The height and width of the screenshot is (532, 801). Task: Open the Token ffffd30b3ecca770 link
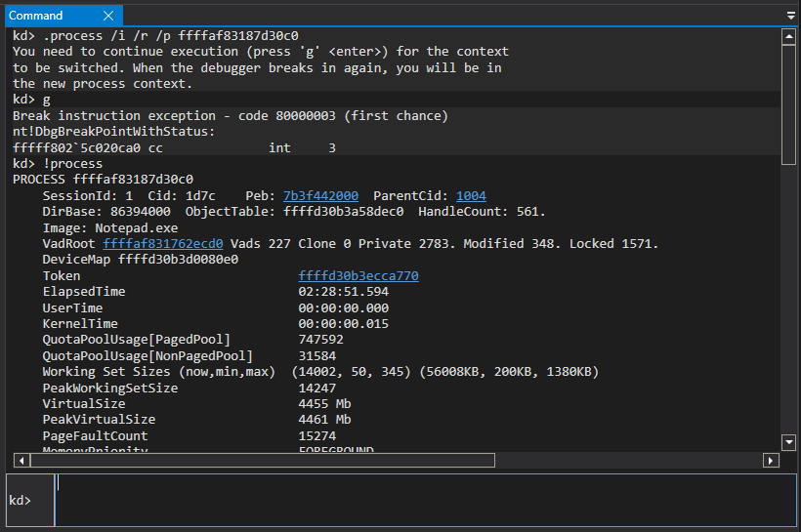point(358,276)
